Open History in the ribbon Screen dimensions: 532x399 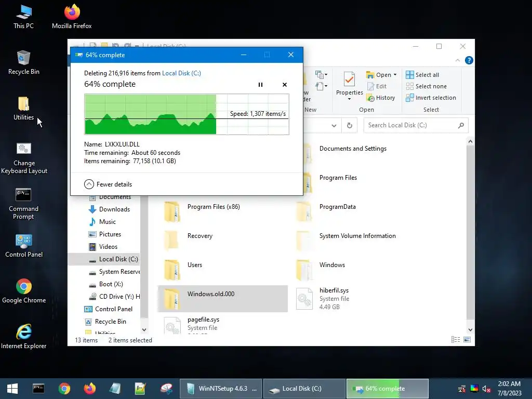pos(381,98)
